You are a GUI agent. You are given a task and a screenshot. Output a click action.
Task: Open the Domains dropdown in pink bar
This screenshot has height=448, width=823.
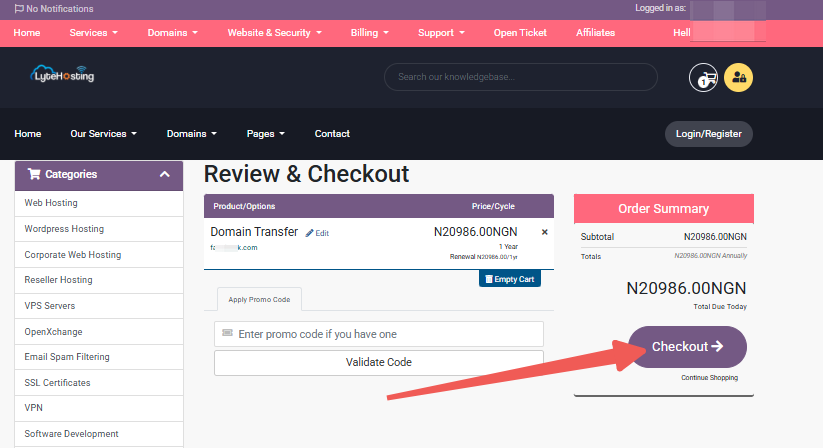click(x=173, y=33)
